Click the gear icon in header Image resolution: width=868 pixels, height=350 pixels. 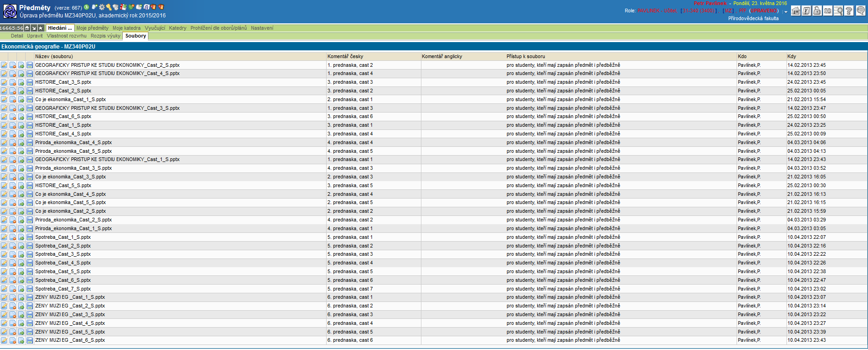[102, 7]
